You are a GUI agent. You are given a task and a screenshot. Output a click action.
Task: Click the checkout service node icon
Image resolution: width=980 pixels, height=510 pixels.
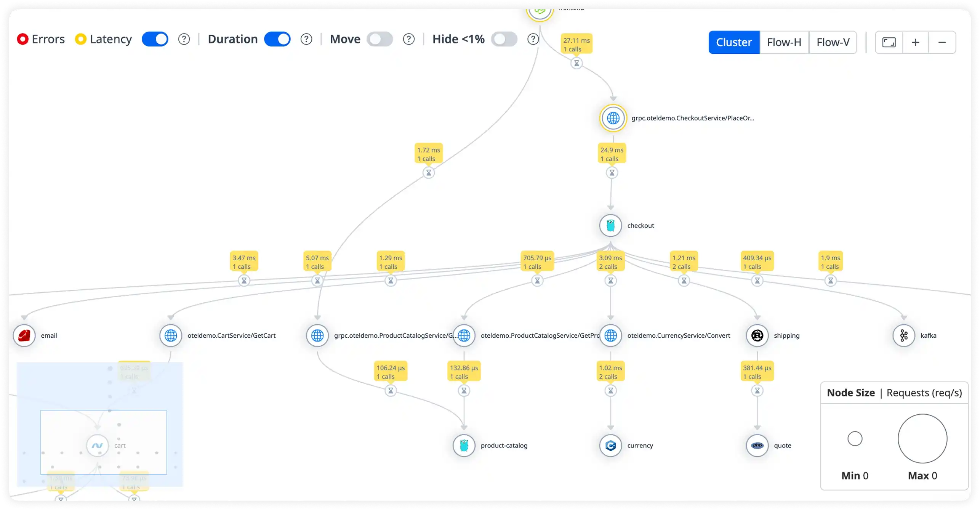(x=610, y=225)
